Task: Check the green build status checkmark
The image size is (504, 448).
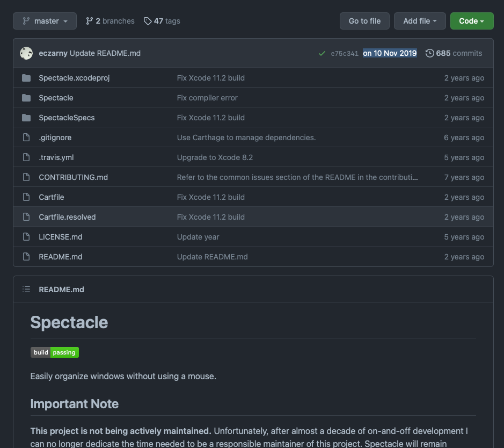Action: coord(322,53)
